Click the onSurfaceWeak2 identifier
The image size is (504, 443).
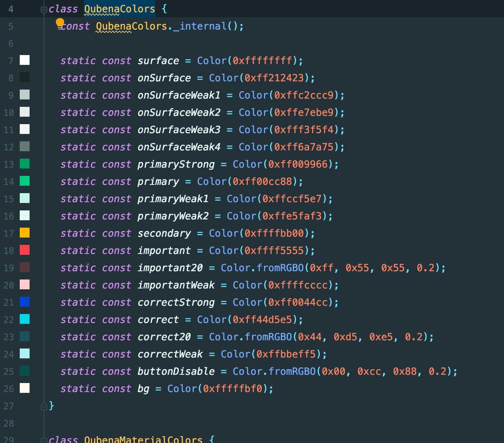click(x=179, y=112)
